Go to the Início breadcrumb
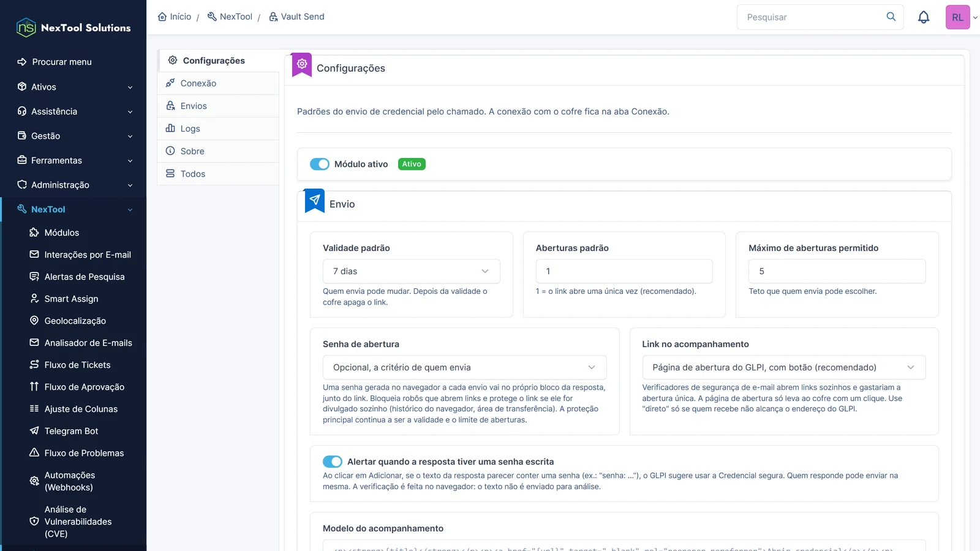Viewport: 980px width, 551px height. point(175,17)
